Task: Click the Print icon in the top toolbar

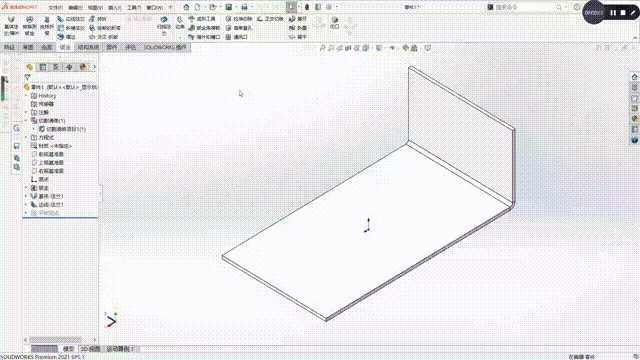Action: tap(244, 7)
